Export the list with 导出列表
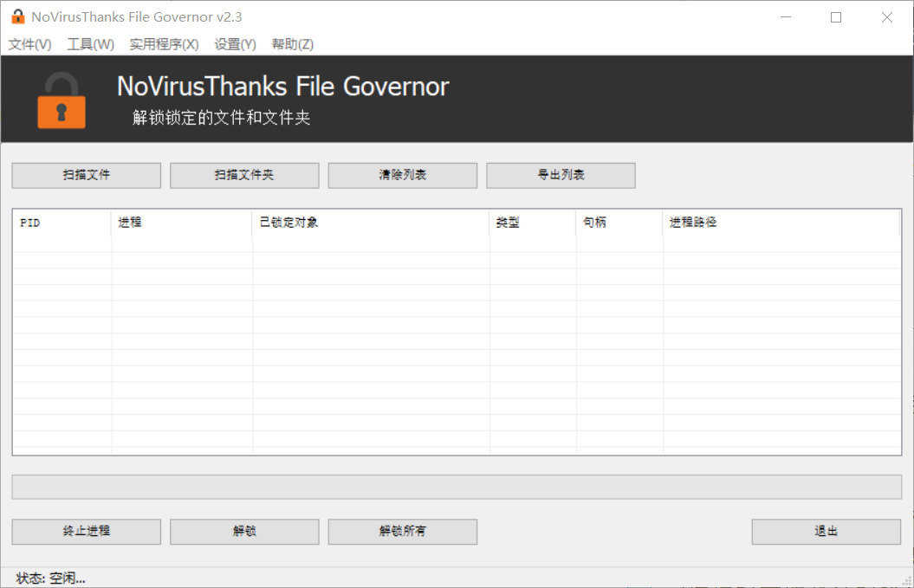The height and width of the screenshot is (588, 914). click(x=561, y=176)
